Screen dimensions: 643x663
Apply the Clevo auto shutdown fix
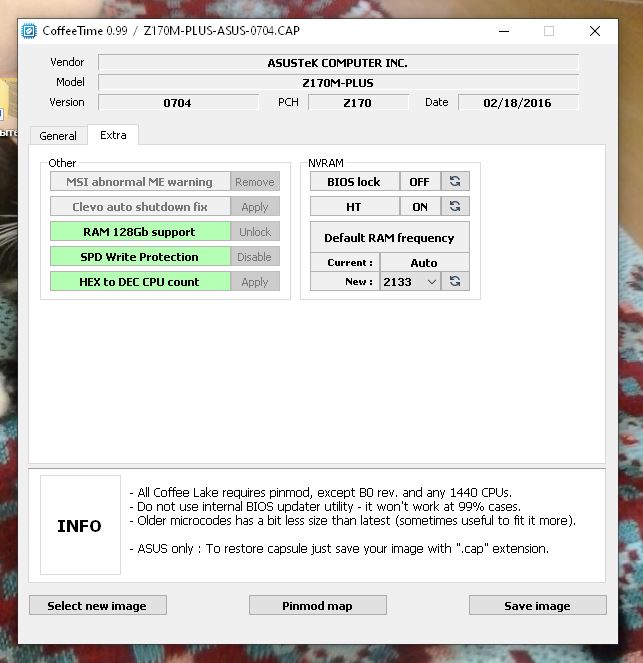(255, 207)
